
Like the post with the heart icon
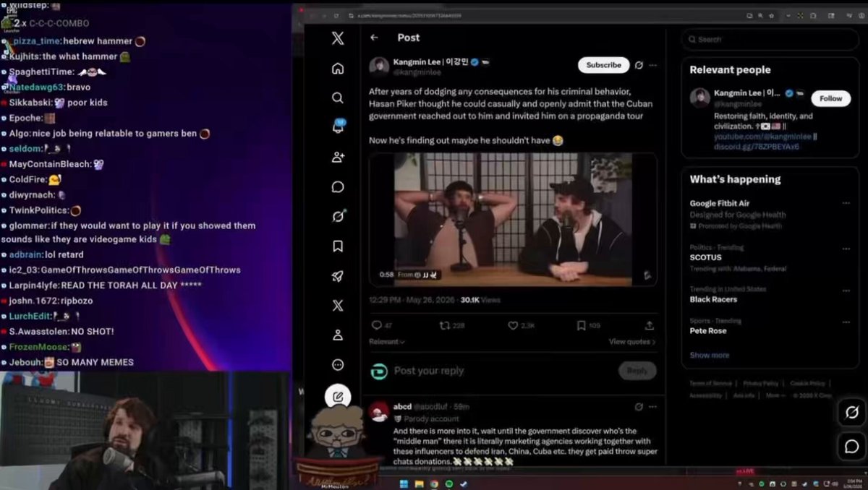(513, 326)
